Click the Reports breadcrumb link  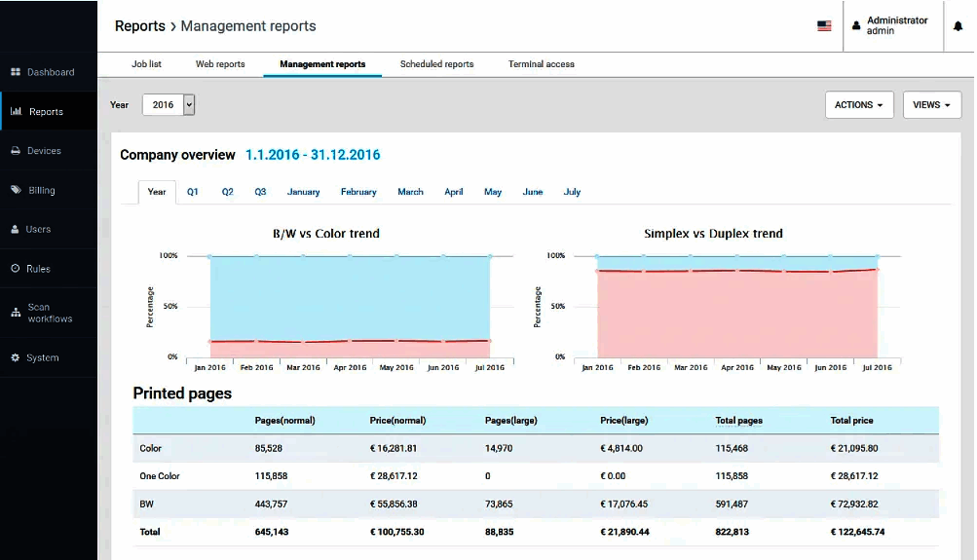coord(139,26)
